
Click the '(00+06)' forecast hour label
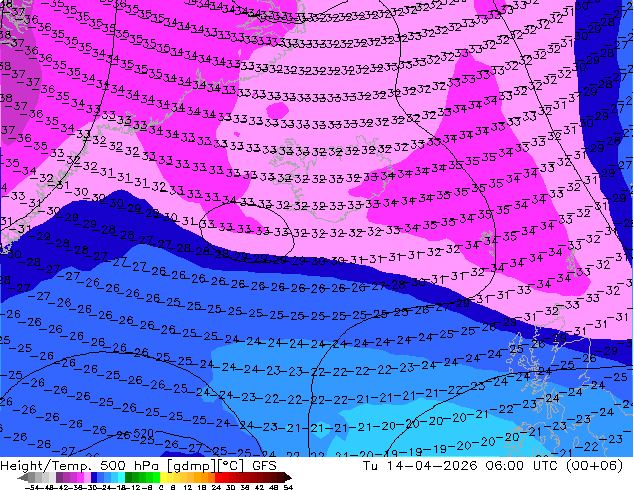594,466
